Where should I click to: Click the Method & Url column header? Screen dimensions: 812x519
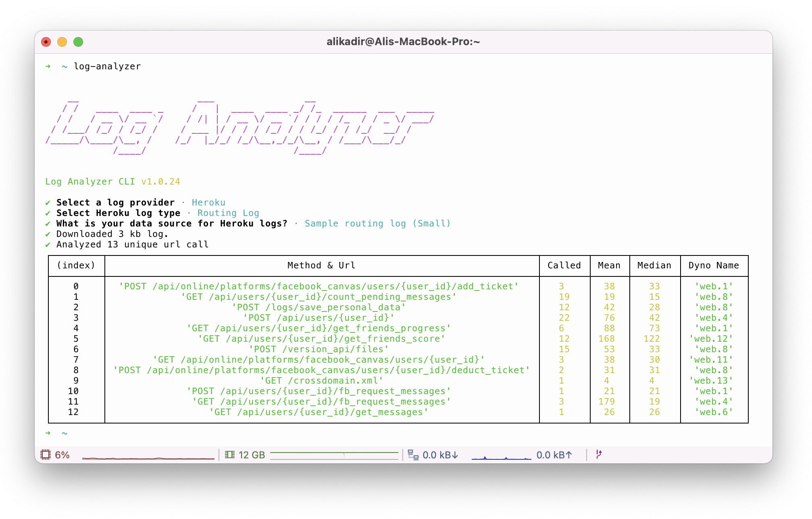tap(321, 266)
